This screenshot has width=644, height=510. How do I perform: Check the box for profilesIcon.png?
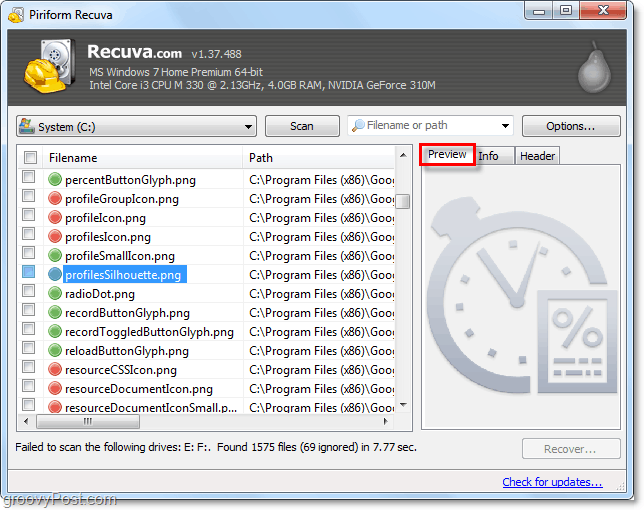coord(28,234)
